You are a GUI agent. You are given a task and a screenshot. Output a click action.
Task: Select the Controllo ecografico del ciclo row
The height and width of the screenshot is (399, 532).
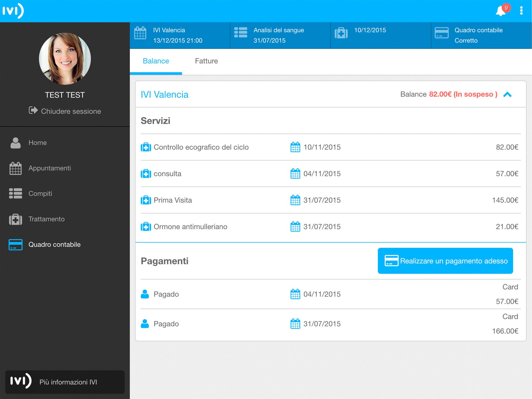click(201, 147)
